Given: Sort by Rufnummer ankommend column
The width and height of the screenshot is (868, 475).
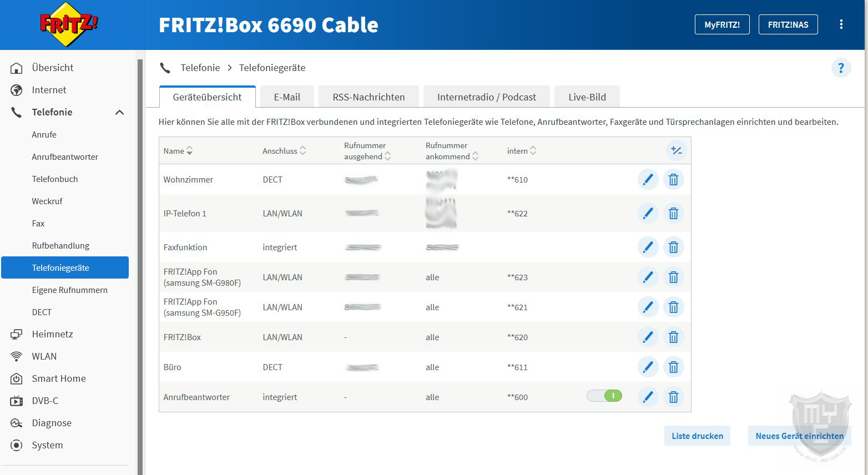Looking at the screenshot, I should [x=452, y=151].
